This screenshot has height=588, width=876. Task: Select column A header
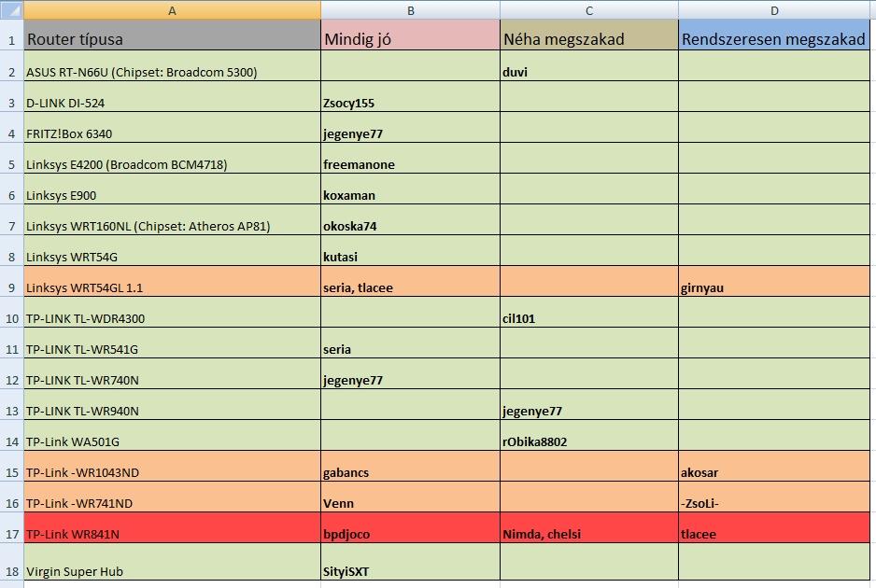(x=172, y=10)
